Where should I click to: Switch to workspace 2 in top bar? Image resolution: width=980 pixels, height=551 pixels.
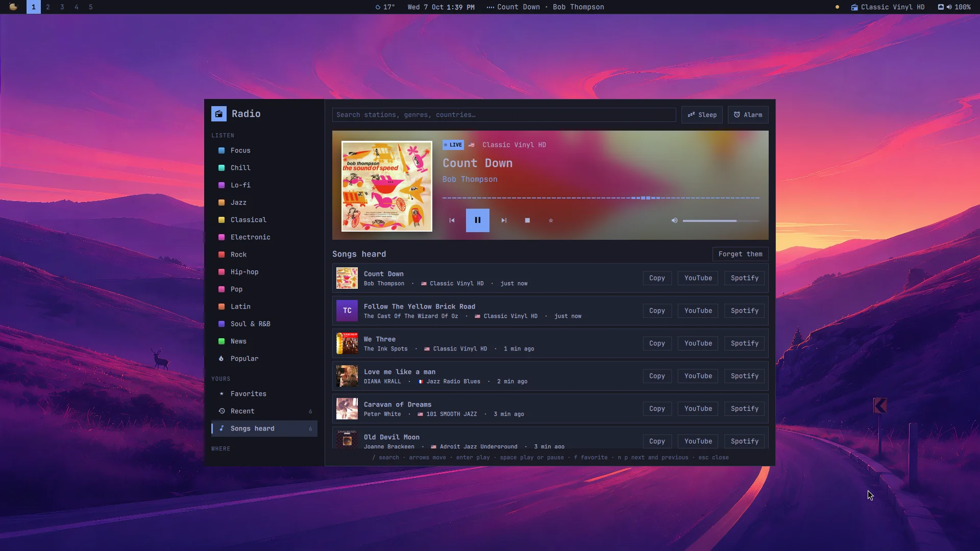point(48,7)
